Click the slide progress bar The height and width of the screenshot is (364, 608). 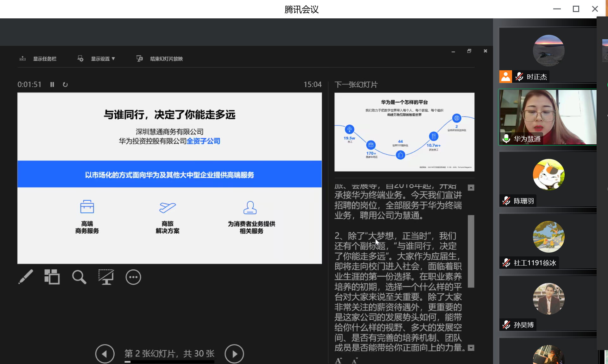click(x=169, y=362)
